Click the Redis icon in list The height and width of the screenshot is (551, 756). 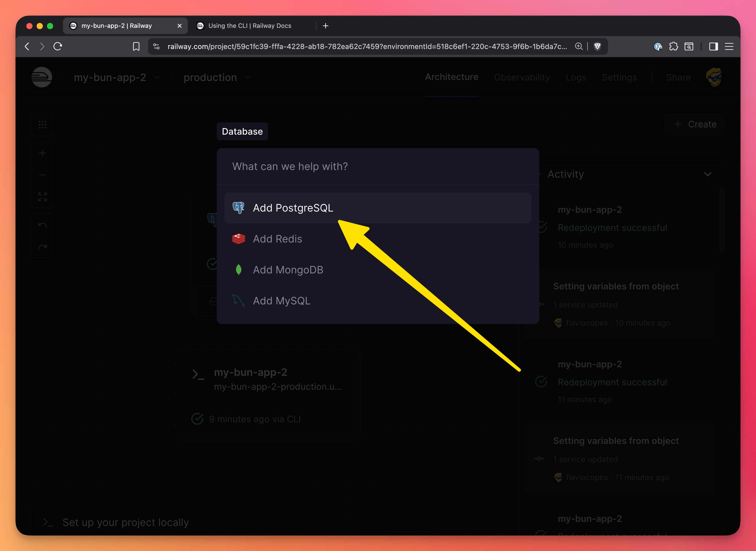click(x=238, y=239)
